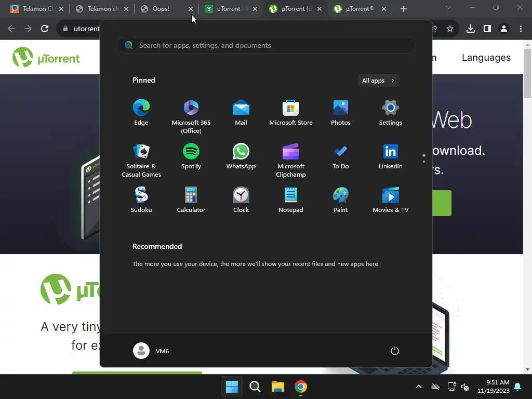Click the Start menu search field
Screen dimensions: 532x399
[266, 46]
